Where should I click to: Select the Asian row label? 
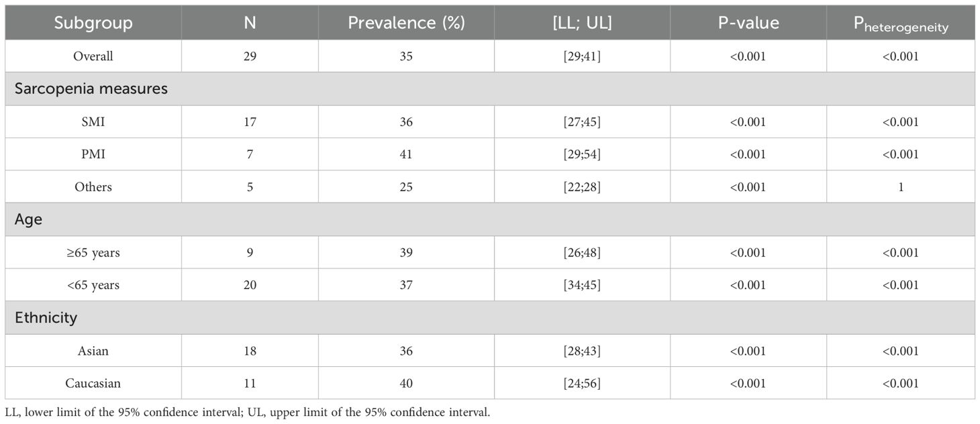[93, 351]
